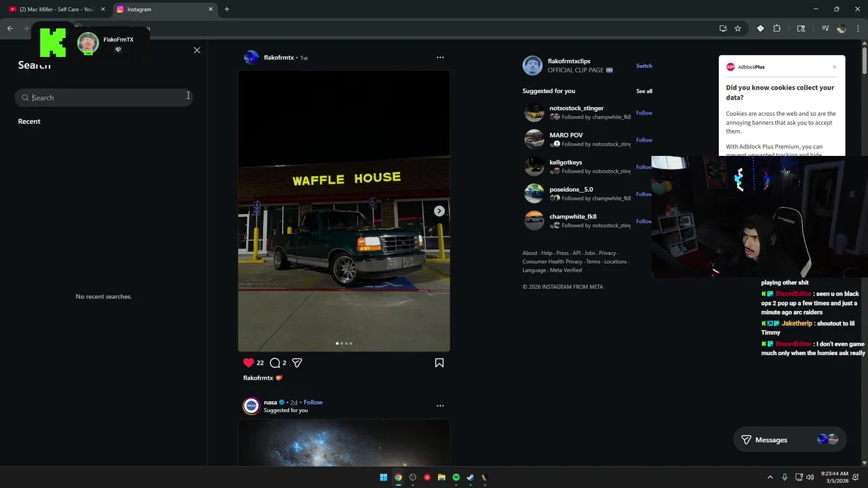Viewport: 868px width, 488px height.
Task: Show hidden system tray icons
Action: tap(770, 477)
